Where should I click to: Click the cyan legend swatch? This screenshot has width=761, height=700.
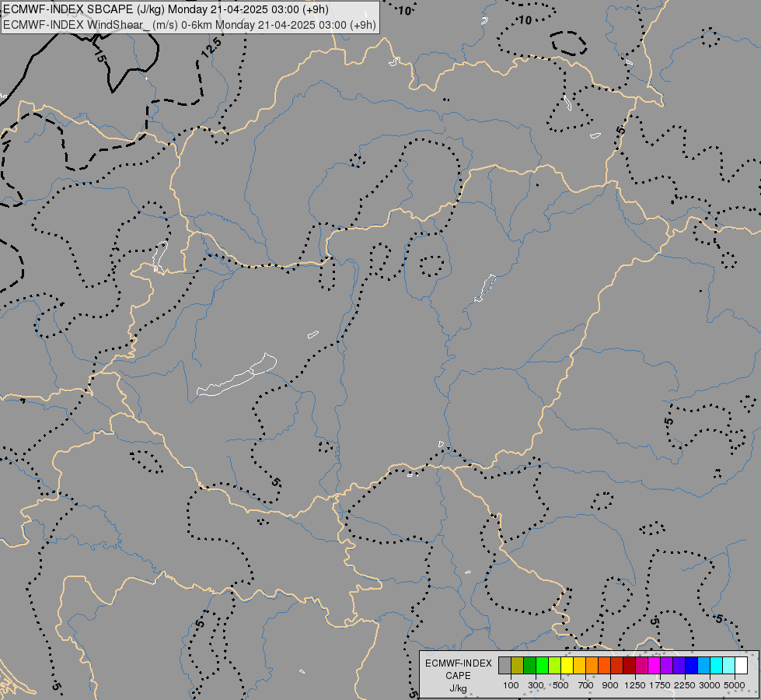point(717,665)
